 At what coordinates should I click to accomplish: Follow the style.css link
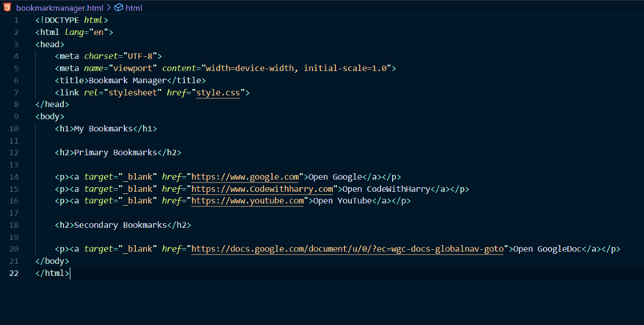[218, 92]
